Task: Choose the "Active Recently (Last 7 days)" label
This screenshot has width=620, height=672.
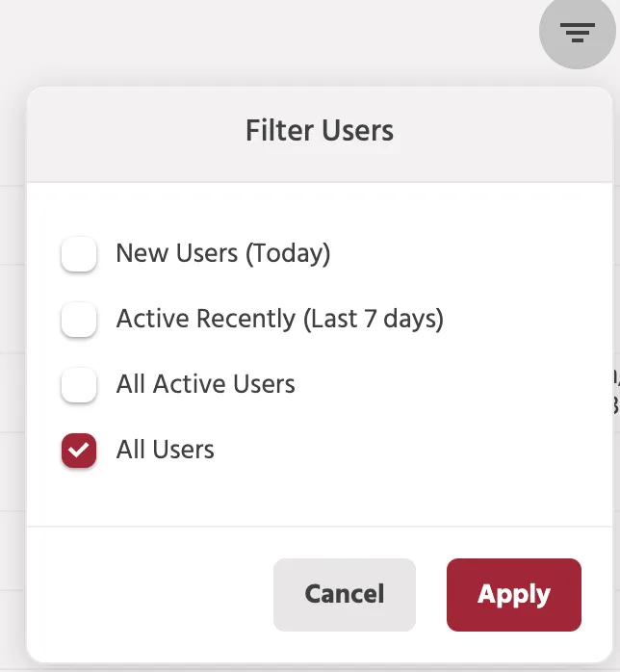Action: [280, 320]
